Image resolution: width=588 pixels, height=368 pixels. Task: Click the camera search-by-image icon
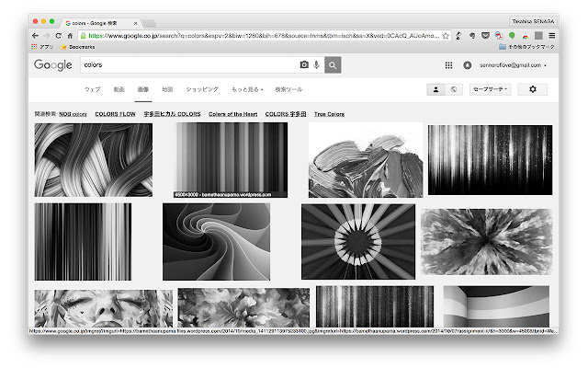pos(304,65)
